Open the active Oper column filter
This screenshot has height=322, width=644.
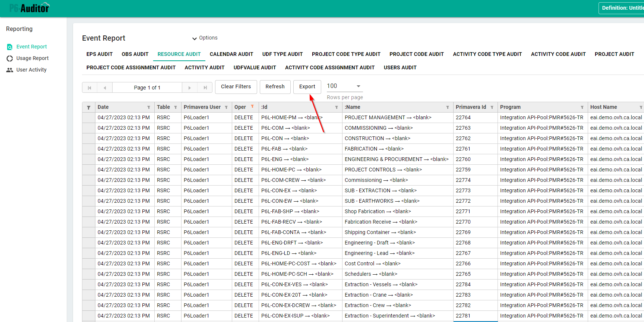[252, 107]
